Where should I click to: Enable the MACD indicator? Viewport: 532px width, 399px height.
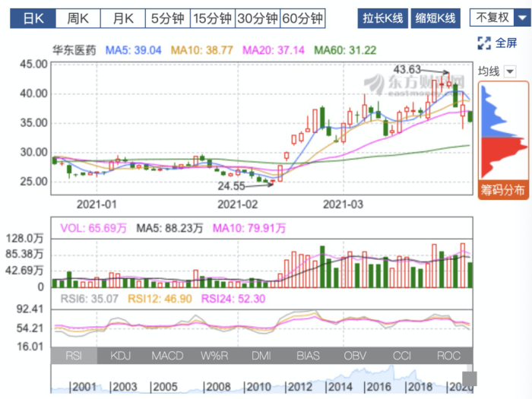coord(167,356)
